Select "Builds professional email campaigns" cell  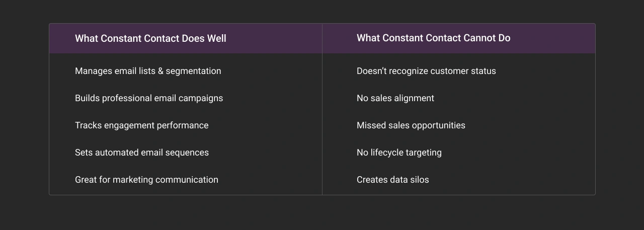149,98
